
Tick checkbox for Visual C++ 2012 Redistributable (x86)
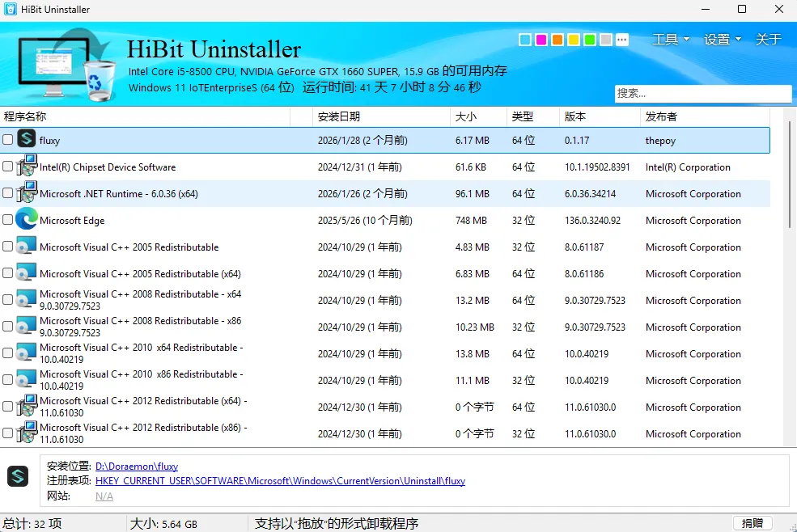(7, 433)
